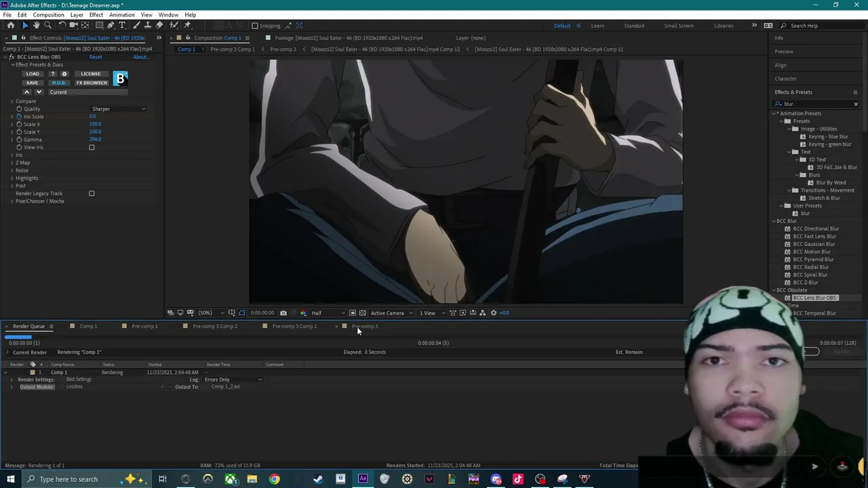Viewport: 868px width, 488px height.
Task: Toggle Scale X stopwatch keyframe icon
Action: [x=19, y=124]
